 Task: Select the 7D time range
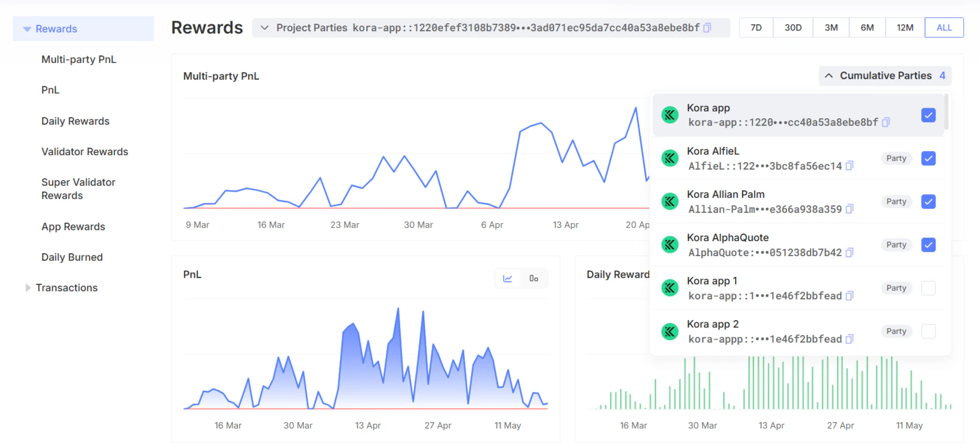click(756, 28)
